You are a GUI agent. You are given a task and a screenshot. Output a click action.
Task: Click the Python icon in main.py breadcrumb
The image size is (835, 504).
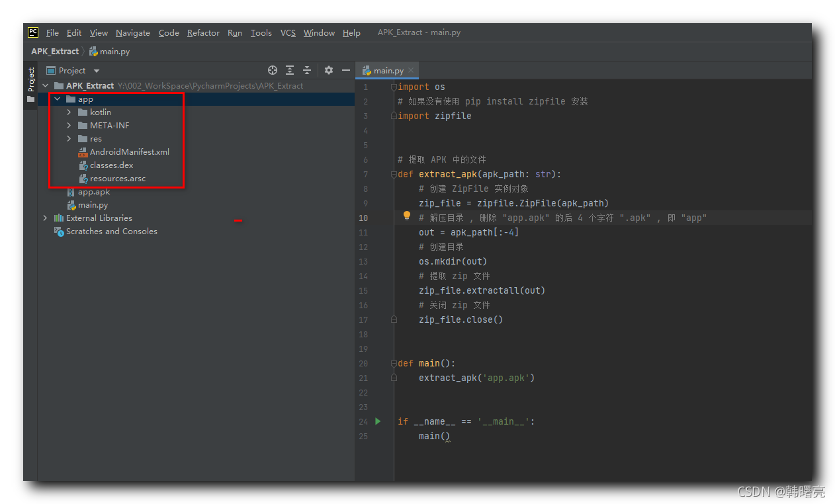click(93, 51)
